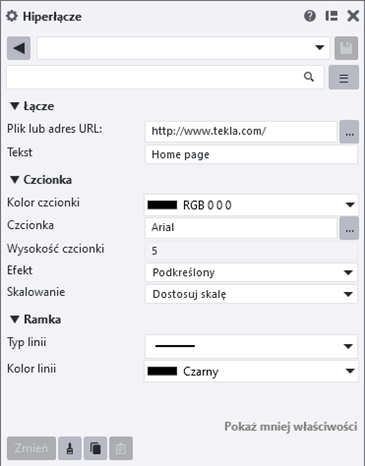Open the hamburger menu button

(344, 77)
